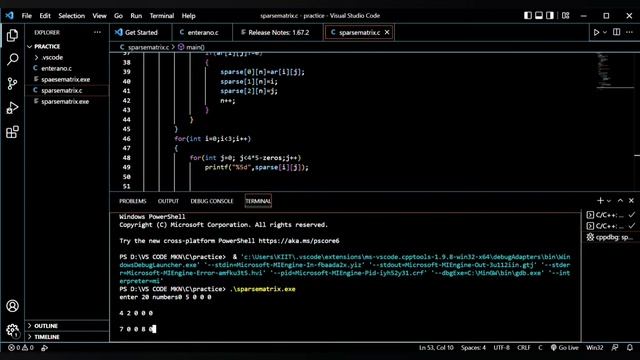Viewport: 640px width, 360px height.
Task: Open the View menu
Action: click(99, 16)
